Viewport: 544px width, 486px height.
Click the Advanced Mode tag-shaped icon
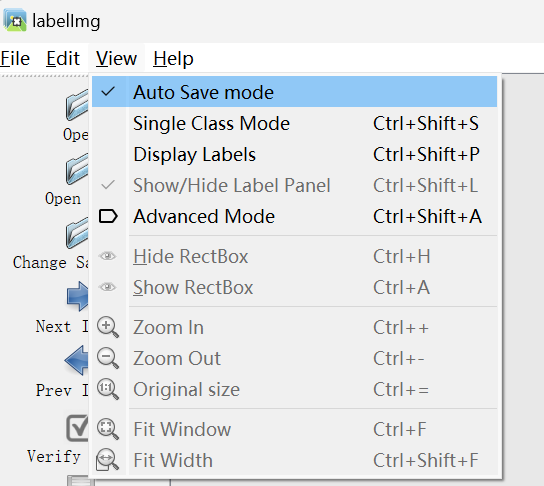coord(108,216)
